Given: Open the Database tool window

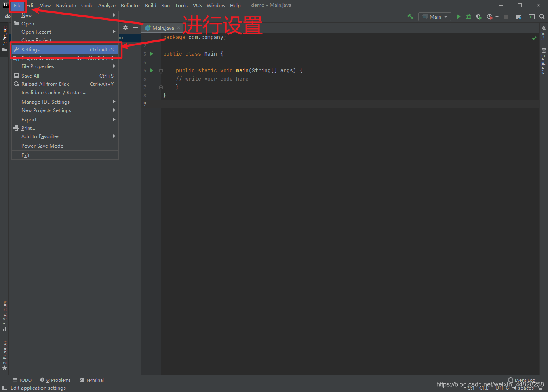Looking at the screenshot, I should point(543,61).
